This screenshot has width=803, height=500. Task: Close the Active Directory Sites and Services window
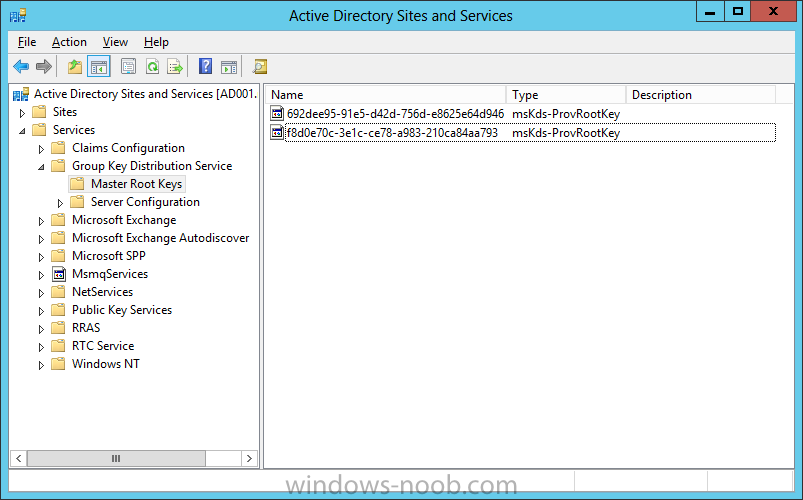pos(773,11)
